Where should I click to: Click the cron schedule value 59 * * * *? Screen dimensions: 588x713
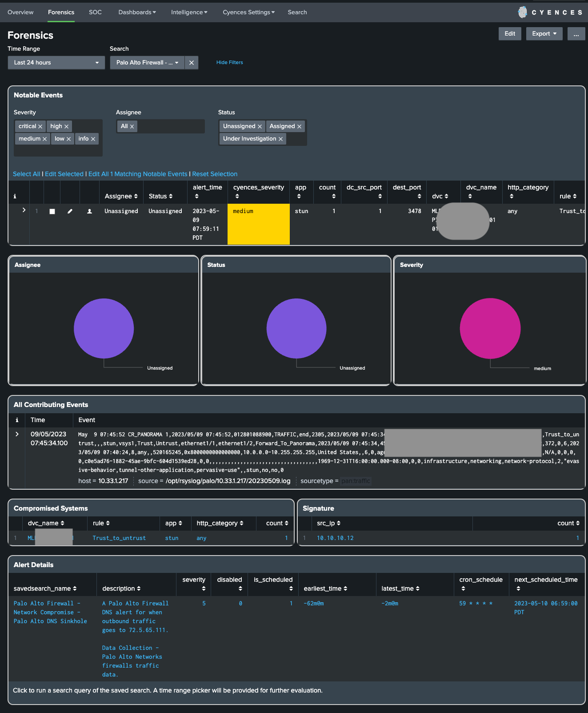(476, 604)
